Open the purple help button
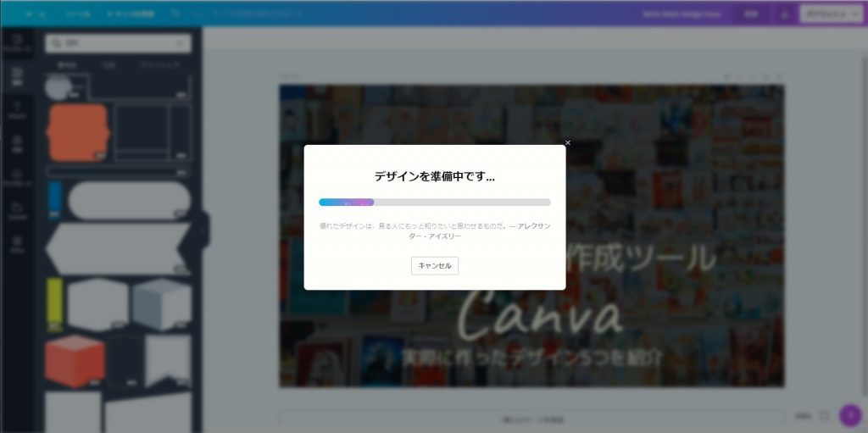This screenshot has width=868, height=433. 850,416
